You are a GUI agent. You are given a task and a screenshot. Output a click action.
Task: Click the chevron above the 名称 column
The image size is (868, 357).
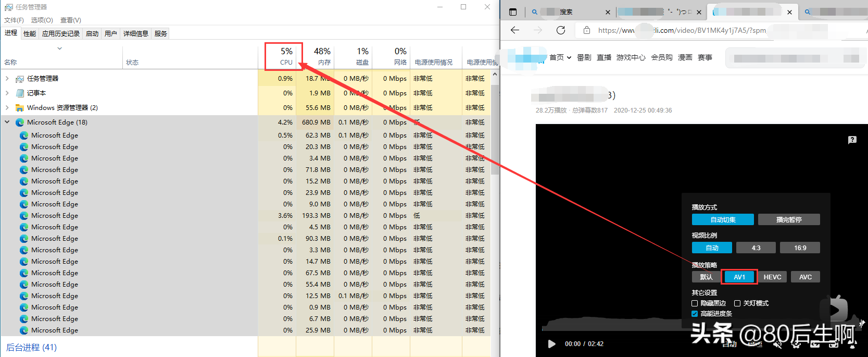tap(60, 48)
